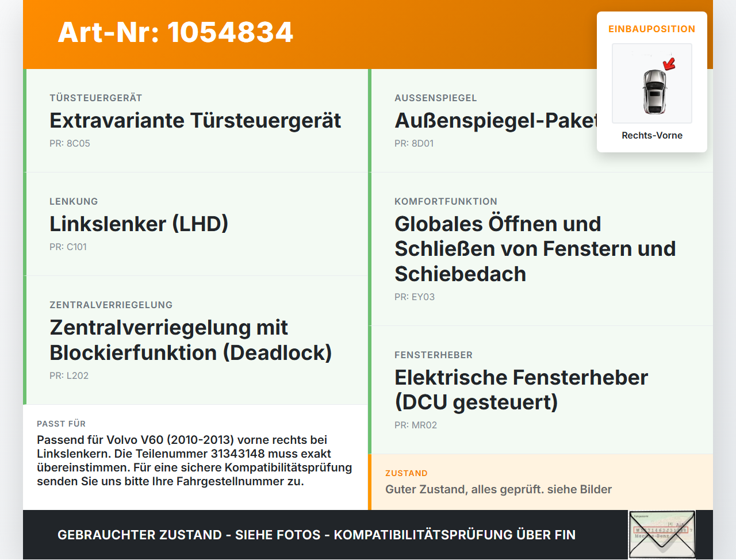Click the FENSTERHEBER label

pyautogui.click(x=434, y=355)
